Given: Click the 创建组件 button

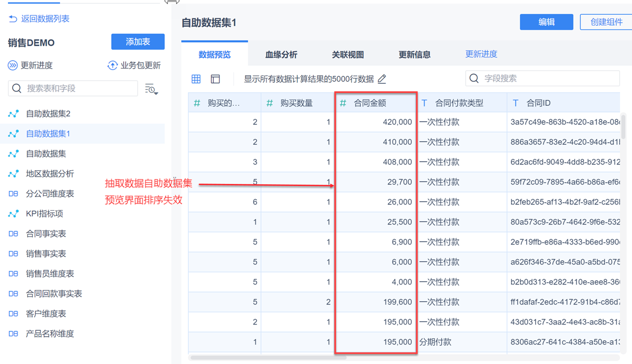Looking at the screenshot, I should tap(606, 22).
